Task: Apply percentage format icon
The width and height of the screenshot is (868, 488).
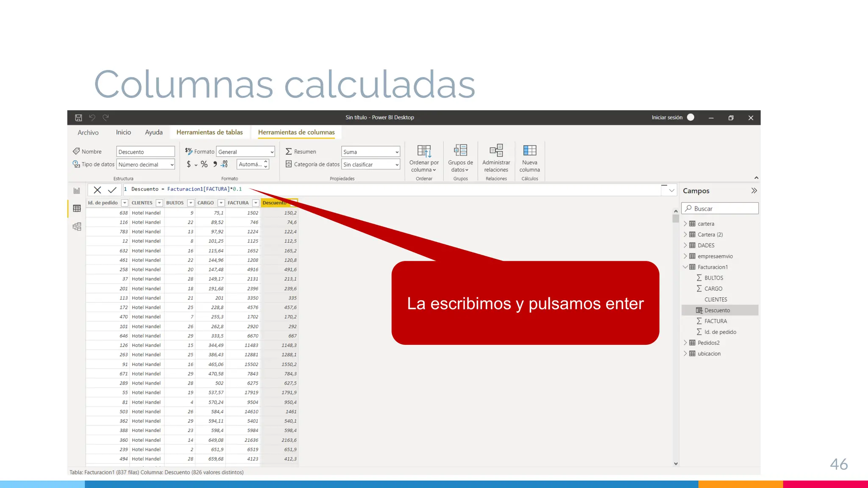Action: tap(204, 164)
